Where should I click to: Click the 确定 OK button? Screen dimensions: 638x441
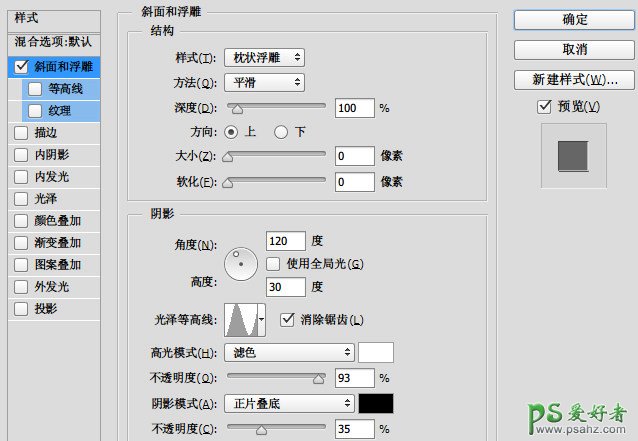tap(574, 20)
